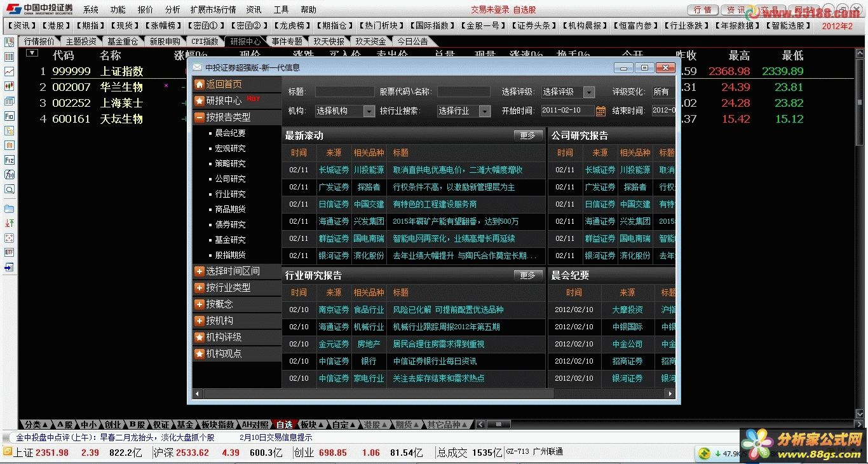Select the 自选 bottom market tab

pyautogui.click(x=284, y=425)
